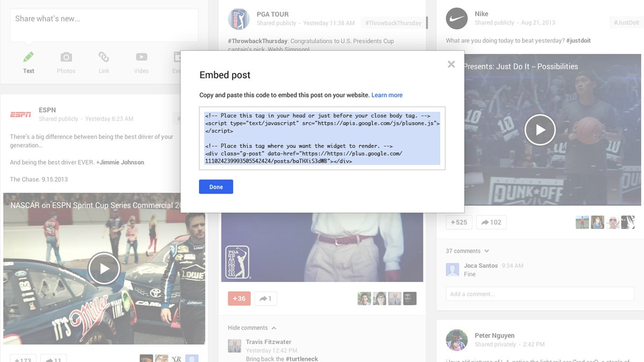Open Peter Nguyen's profile picture

click(457, 339)
